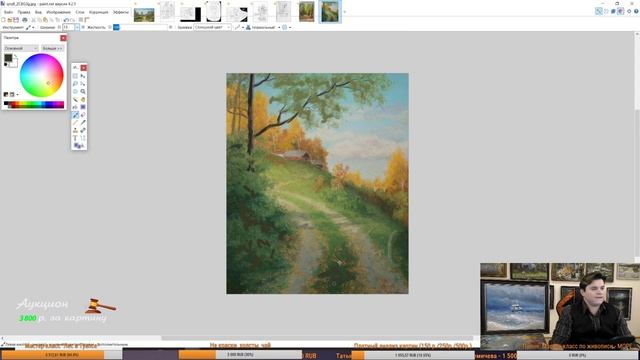The width and height of the screenshot is (640, 360).
Task: Open the Эффекты menu
Action: coord(121,12)
